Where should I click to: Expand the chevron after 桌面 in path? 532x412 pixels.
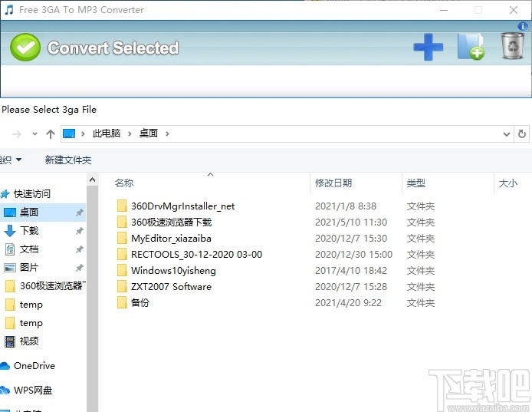click(x=167, y=133)
